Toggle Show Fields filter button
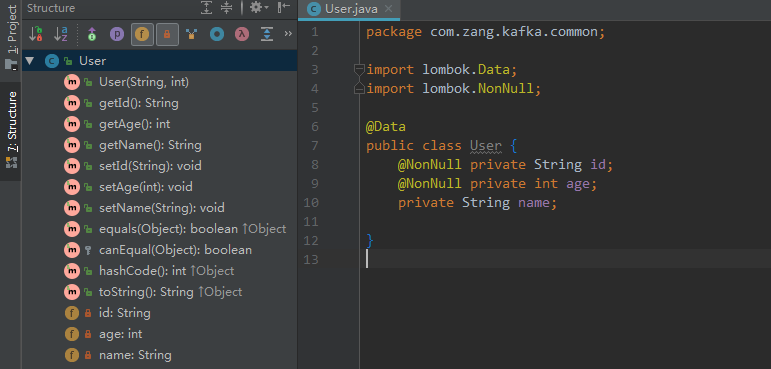 click(142, 34)
